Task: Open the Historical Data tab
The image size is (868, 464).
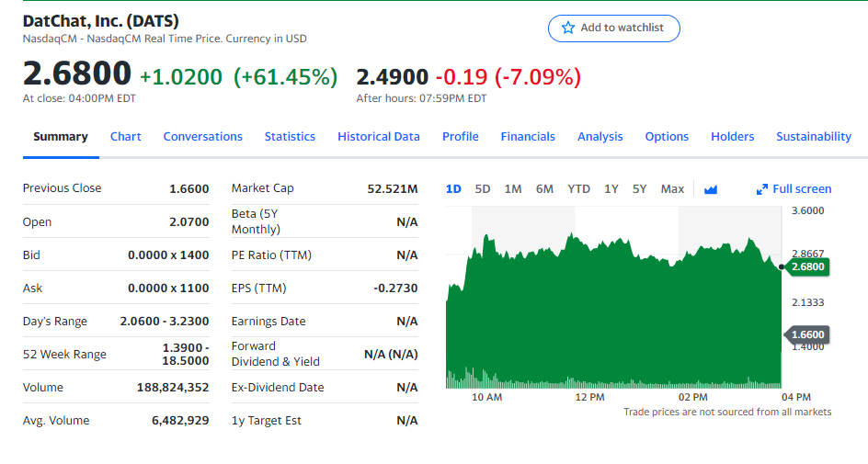Action: (x=379, y=137)
